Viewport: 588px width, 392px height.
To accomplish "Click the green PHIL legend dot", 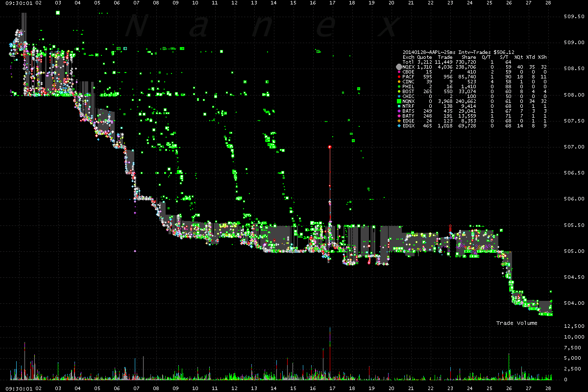I will coord(399,87).
